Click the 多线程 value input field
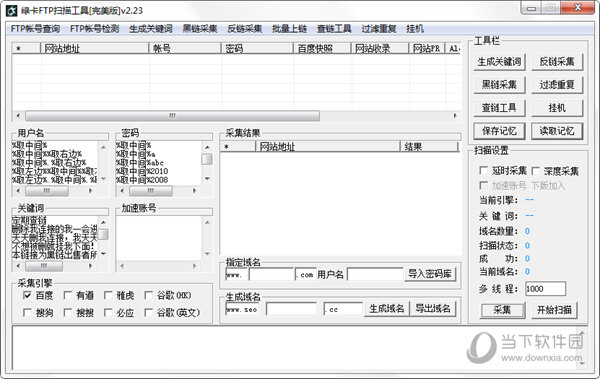This screenshot has width=600, height=379. pos(545,289)
